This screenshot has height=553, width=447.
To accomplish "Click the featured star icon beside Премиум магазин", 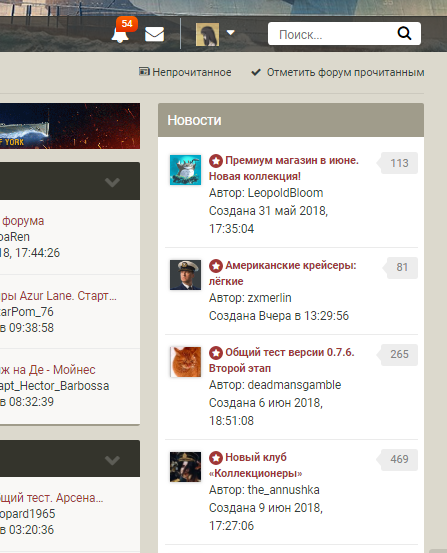I will coord(216,161).
